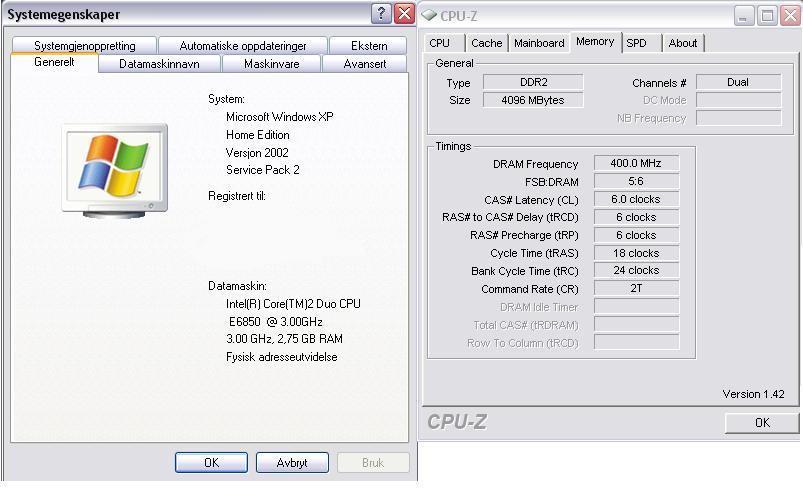Click the '3.00 GHz, 2,75 GB RAM' text
The image size is (803, 490).
tap(284, 339)
